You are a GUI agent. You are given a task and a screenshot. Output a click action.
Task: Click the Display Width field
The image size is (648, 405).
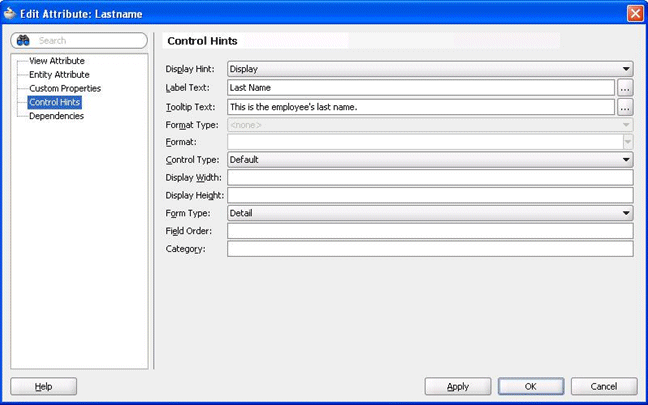click(430, 177)
